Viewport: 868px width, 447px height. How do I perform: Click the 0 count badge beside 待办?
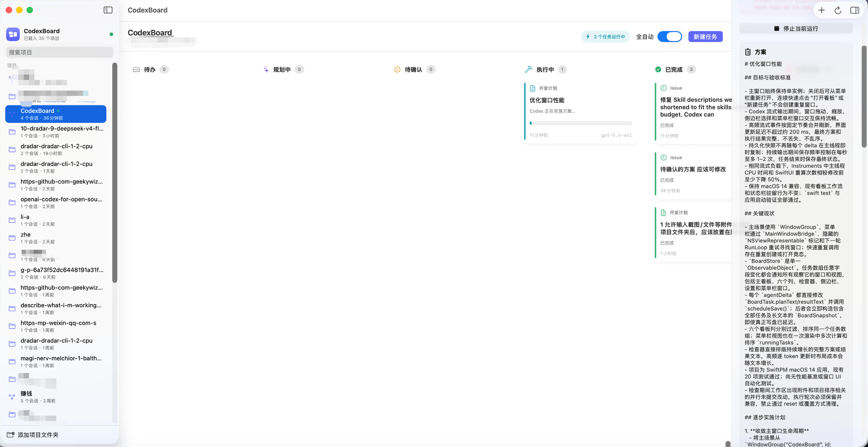pos(164,70)
